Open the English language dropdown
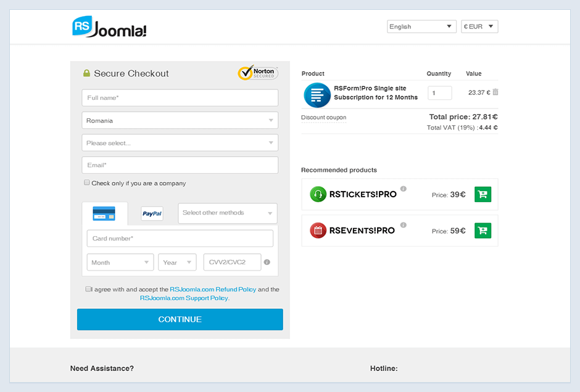Image resolution: width=580 pixels, height=392 pixels. [421, 27]
